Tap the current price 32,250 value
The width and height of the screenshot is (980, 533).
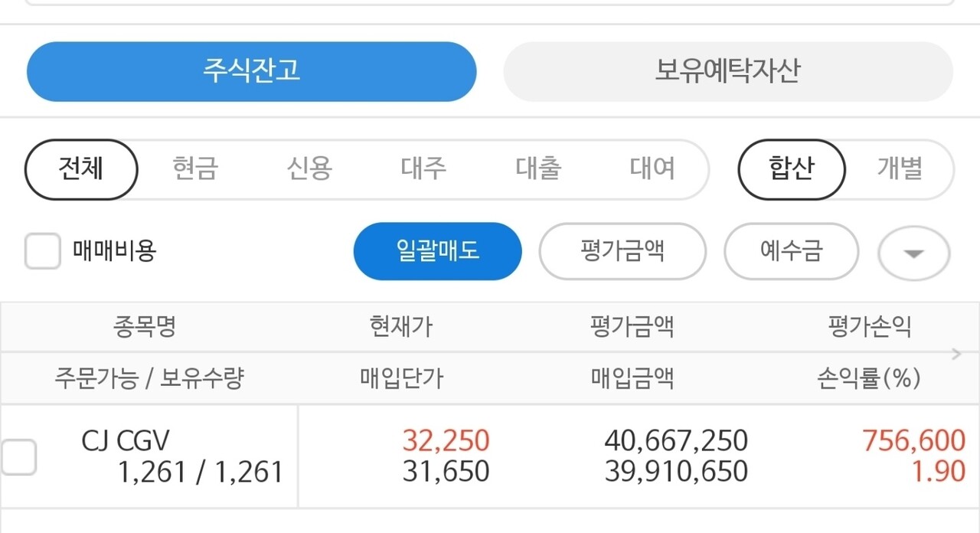click(447, 440)
